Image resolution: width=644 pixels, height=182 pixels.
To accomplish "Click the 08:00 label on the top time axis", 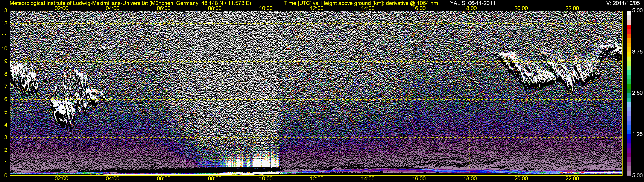I will tap(215, 8).
